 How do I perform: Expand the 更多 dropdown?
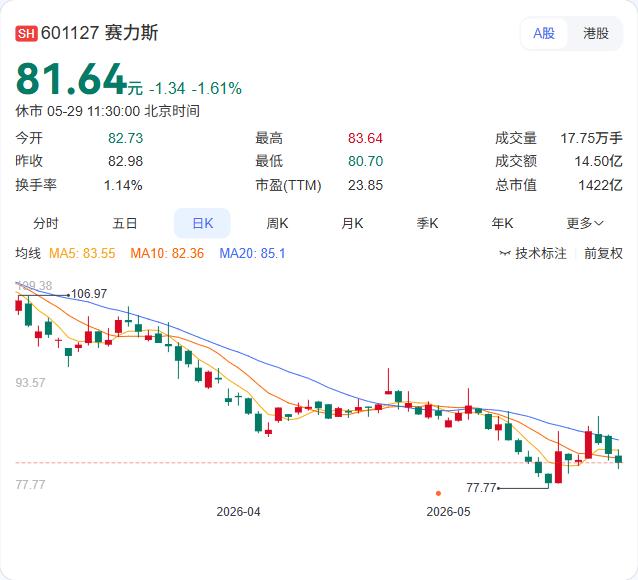click(x=585, y=223)
